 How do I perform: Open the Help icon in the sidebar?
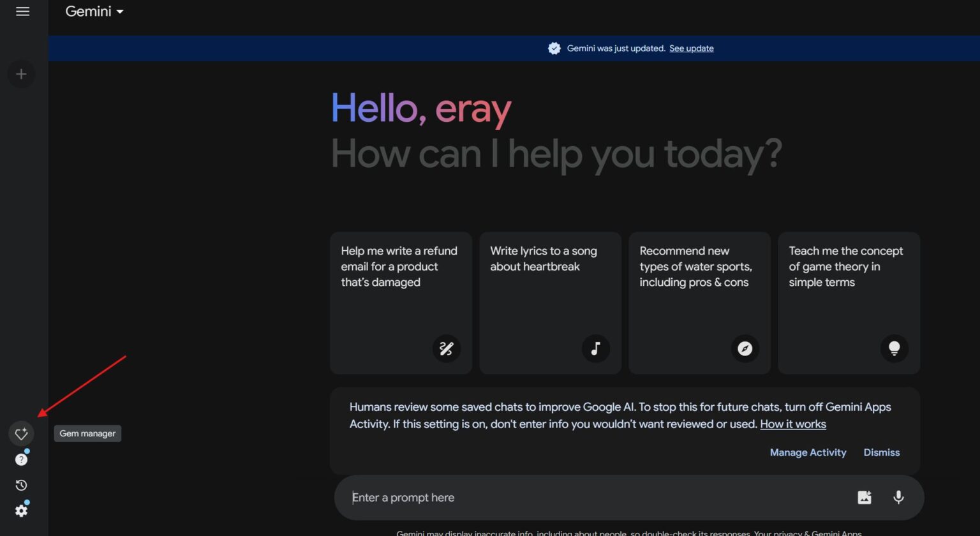(21, 459)
